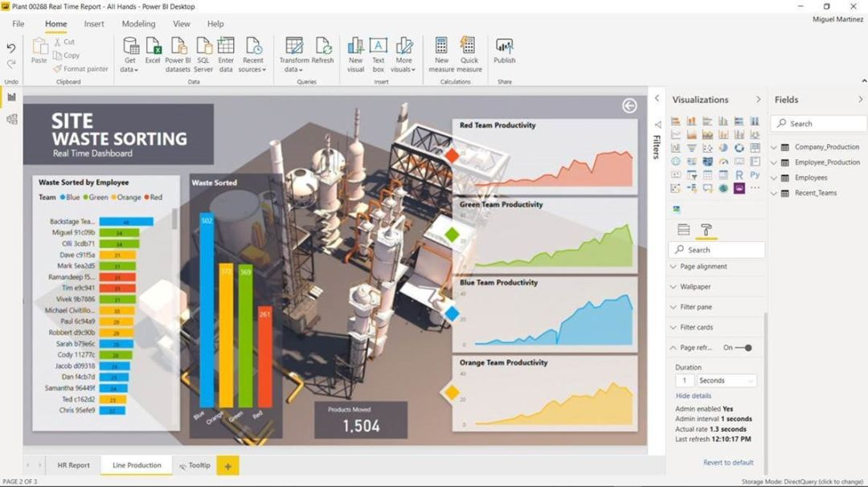Open the Format paint roller tab
868x487 pixels.
click(706, 230)
